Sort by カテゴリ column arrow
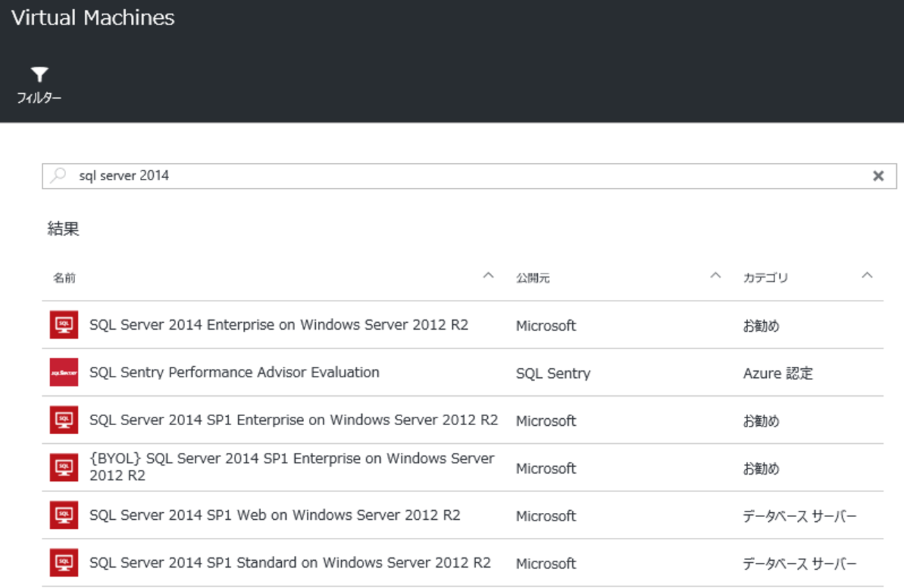Viewport: 904px width, 588px height. [867, 276]
